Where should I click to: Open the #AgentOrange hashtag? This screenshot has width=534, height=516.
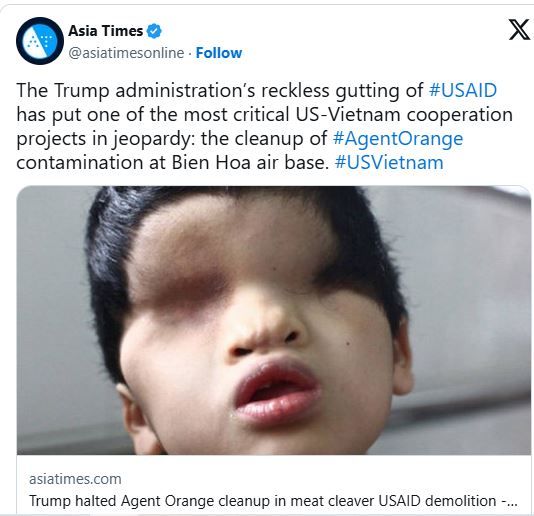click(398, 139)
